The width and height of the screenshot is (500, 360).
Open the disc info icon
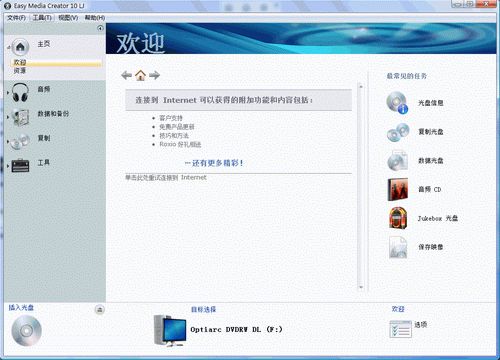click(x=397, y=103)
